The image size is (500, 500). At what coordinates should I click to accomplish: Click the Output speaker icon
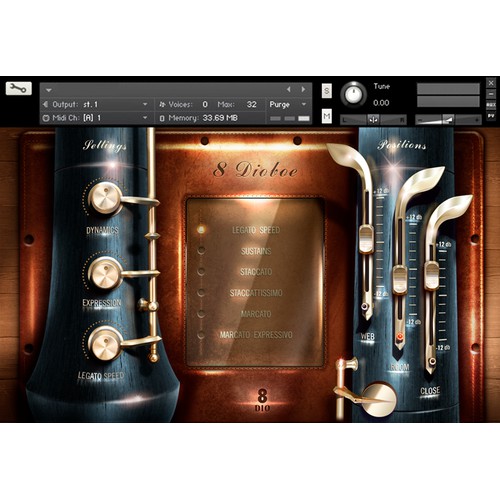point(45,104)
